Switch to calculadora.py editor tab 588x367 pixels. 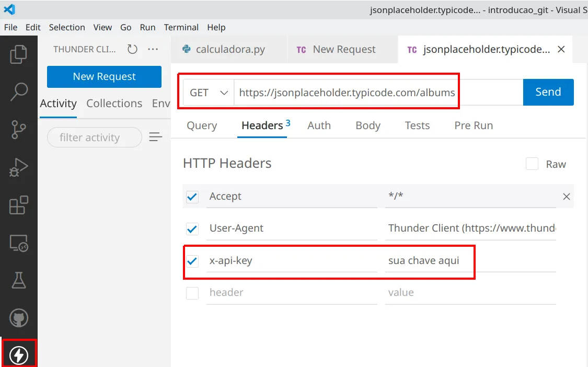click(229, 49)
